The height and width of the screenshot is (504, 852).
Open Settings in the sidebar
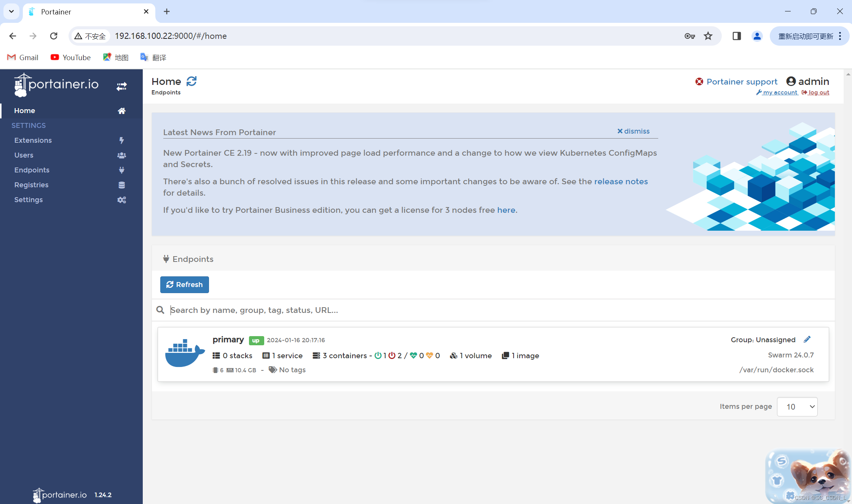coord(71,200)
